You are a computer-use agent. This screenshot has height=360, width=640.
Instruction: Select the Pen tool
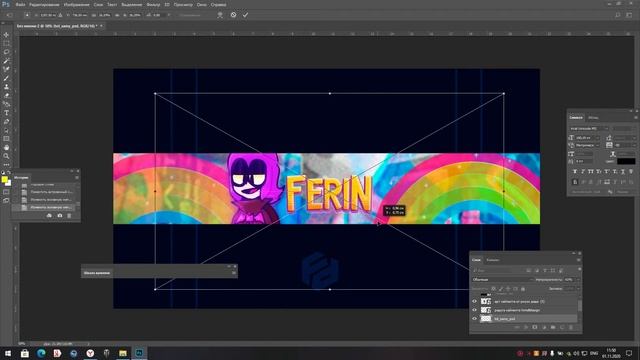(6, 122)
